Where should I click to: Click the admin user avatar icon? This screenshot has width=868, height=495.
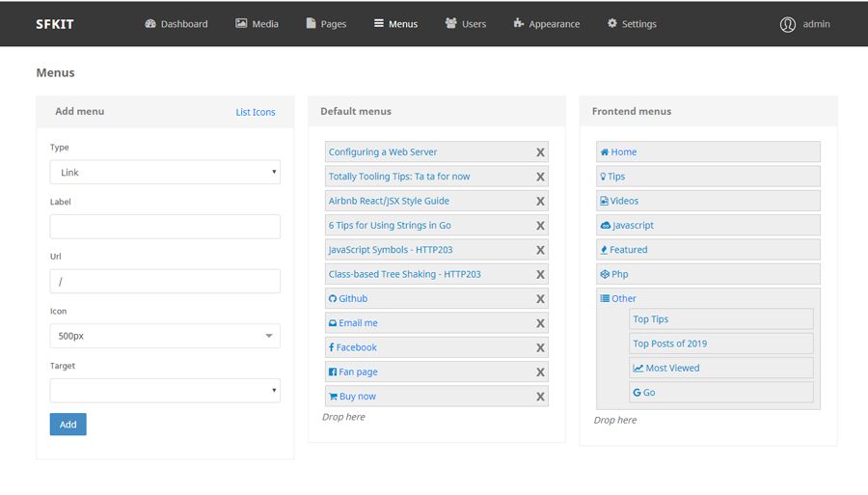pyautogui.click(x=788, y=24)
